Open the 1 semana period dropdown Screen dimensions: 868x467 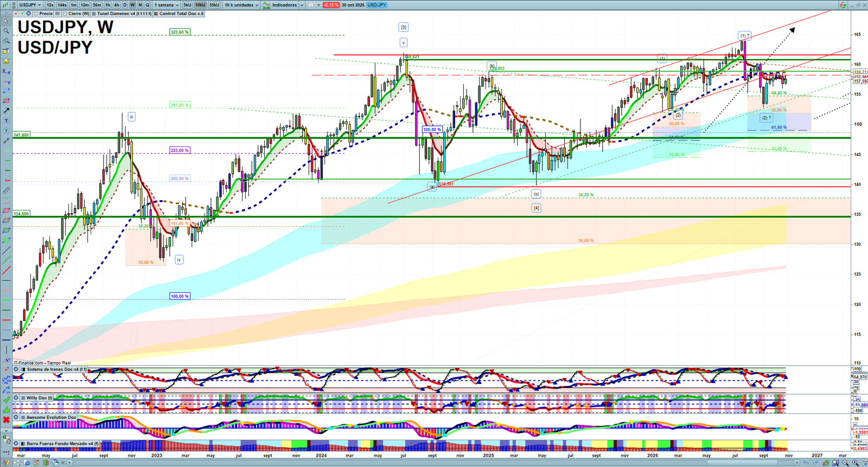pyautogui.click(x=166, y=5)
